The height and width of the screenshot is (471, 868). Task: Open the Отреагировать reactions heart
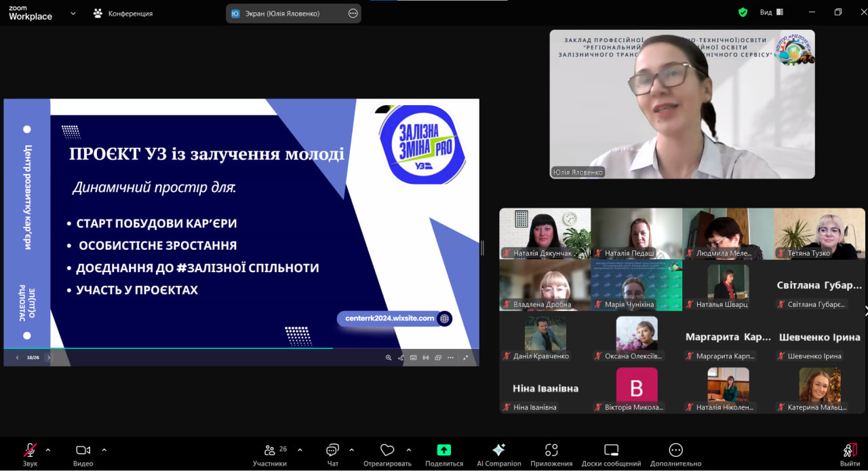point(387,454)
